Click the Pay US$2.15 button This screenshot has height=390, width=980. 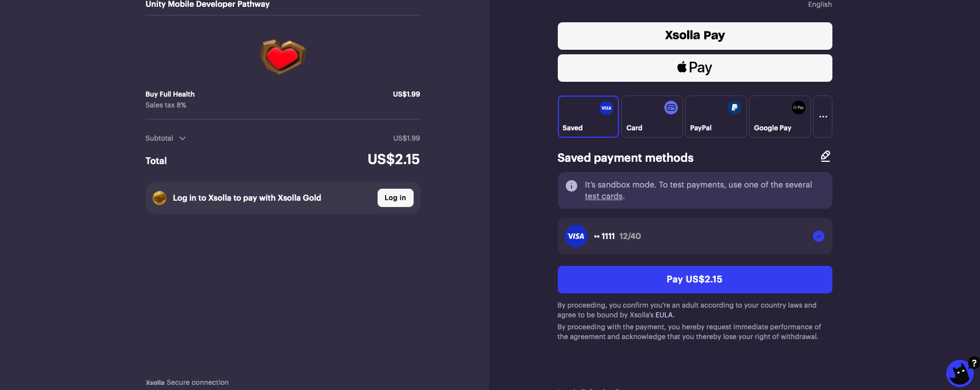tap(695, 280)
